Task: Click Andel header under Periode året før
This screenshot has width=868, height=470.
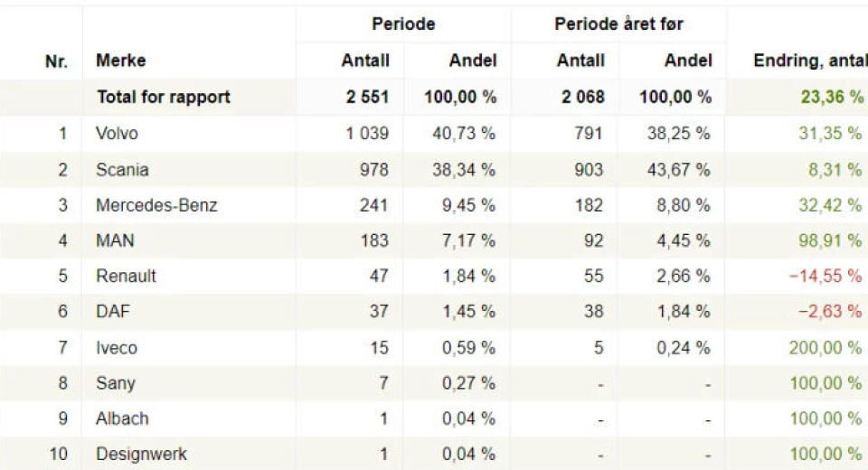Action: (688, 61)
